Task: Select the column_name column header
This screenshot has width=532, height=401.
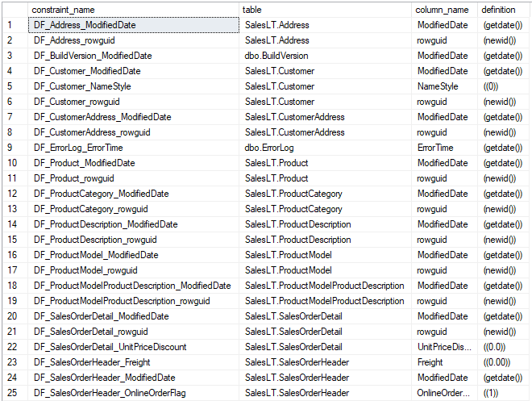Action: [442, 9]
